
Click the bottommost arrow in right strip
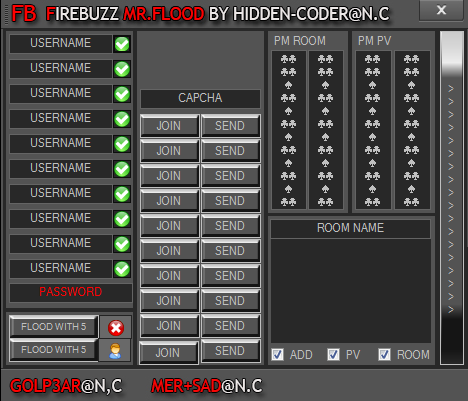click(451, 309)
